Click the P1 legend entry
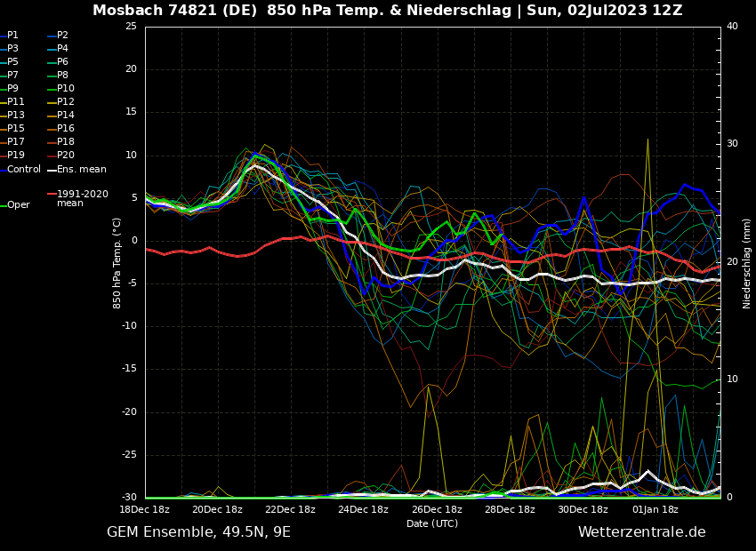This screenshot has width=756, height=551. pos(12,36)
